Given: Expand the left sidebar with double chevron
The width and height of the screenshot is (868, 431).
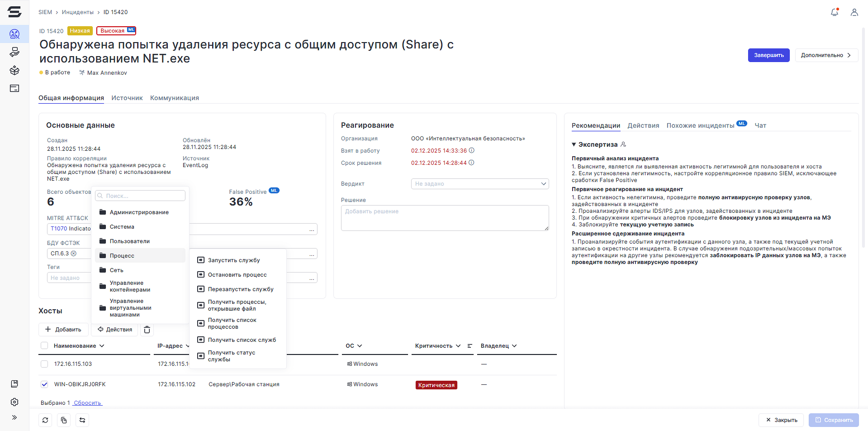Looking at the screenshot, I should click(14, 417).
